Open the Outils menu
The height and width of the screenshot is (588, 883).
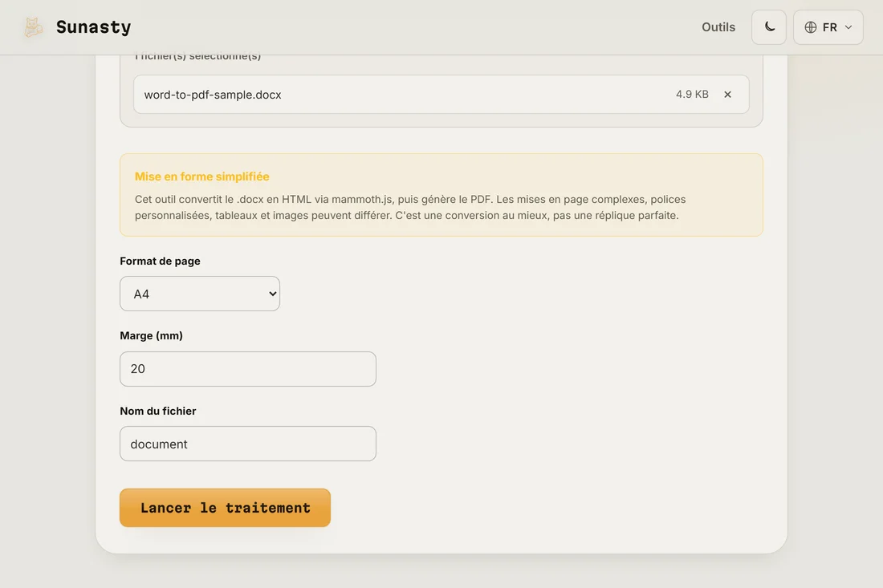[x=718, y=27]
